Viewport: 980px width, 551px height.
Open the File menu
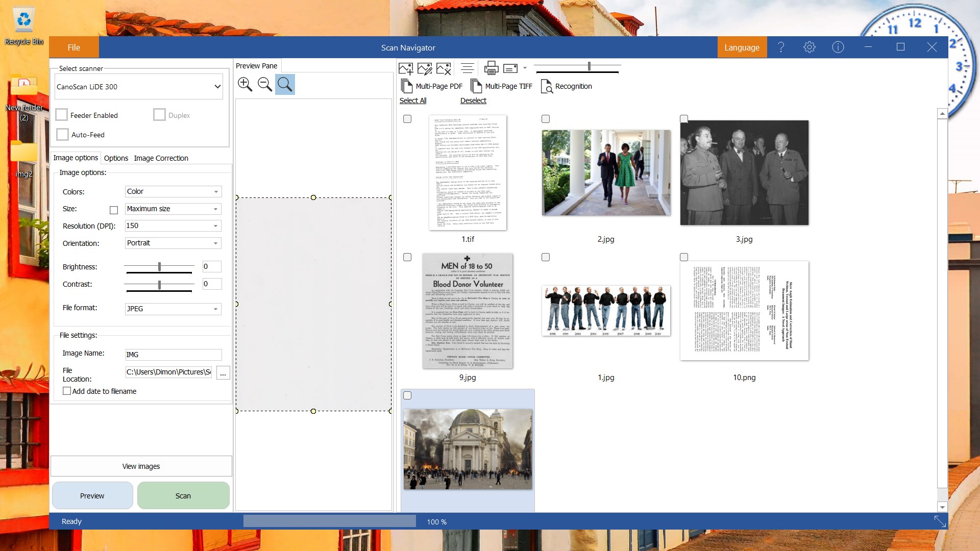point(73,47)
